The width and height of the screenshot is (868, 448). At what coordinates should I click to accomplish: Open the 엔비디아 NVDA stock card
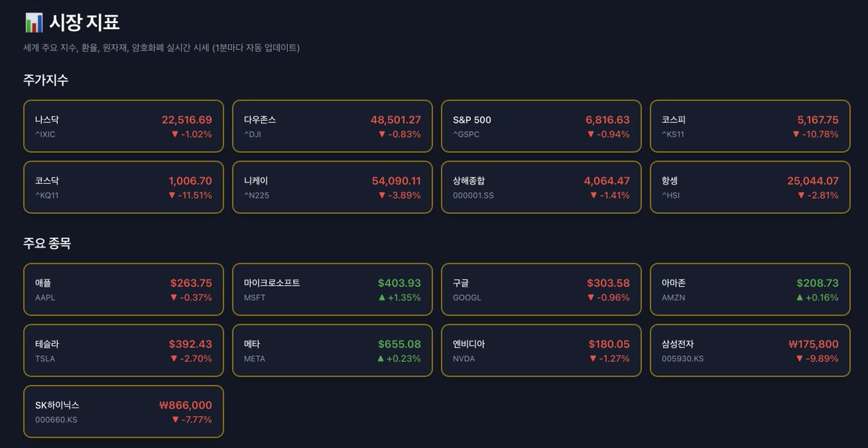pos(541,350)
